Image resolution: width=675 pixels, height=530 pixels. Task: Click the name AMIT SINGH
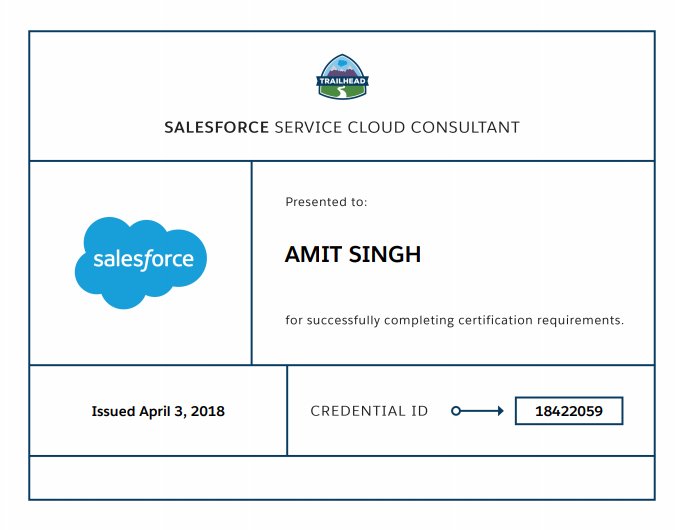[353, 254]
